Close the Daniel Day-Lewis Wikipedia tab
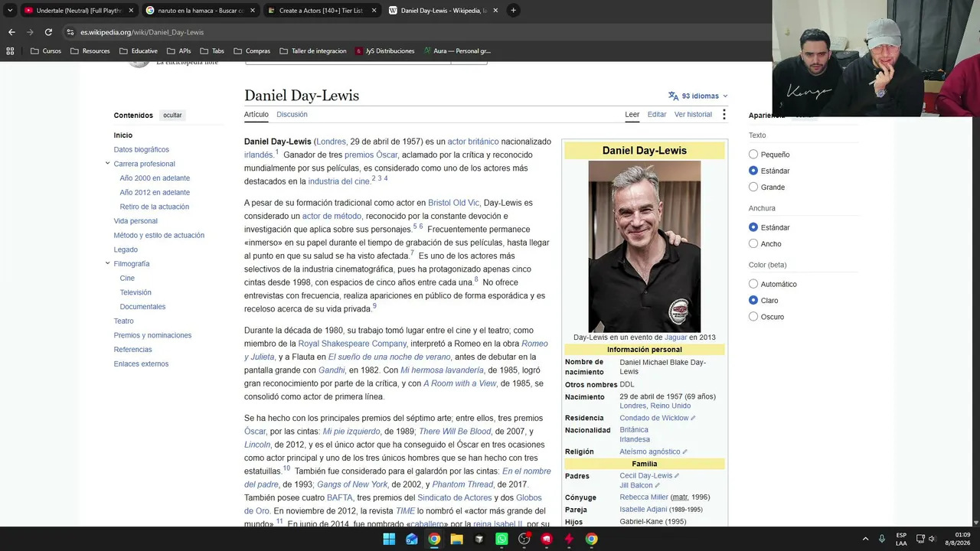 pos(495,11)
